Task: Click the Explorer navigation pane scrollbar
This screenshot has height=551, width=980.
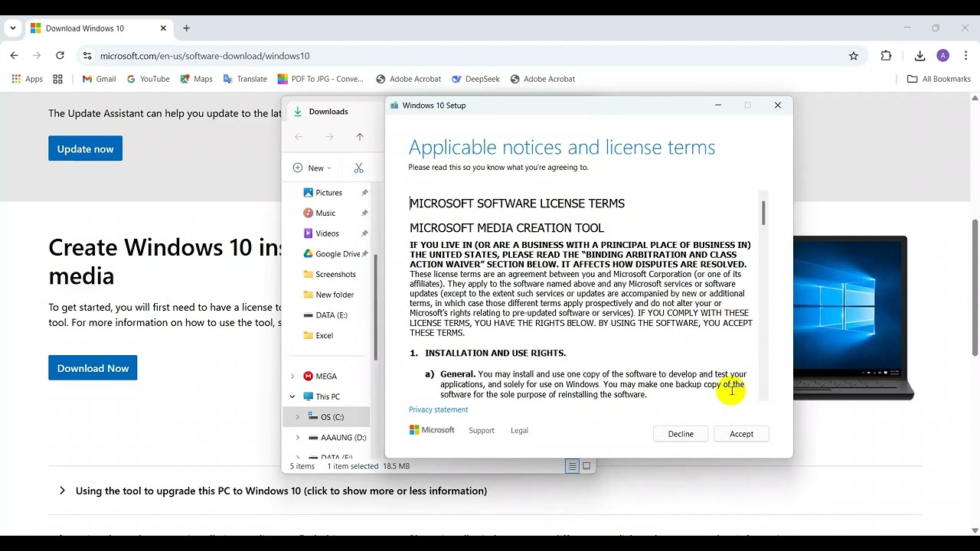Action: 375,306
